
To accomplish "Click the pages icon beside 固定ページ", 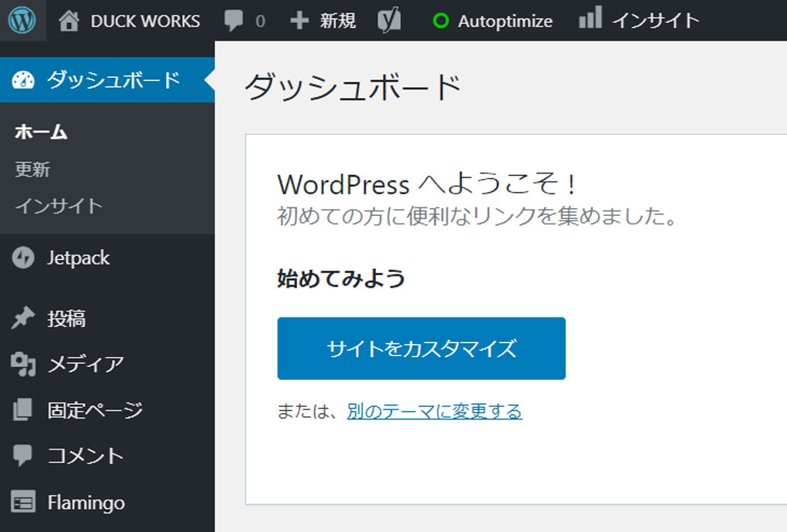I will coord(22,409).
